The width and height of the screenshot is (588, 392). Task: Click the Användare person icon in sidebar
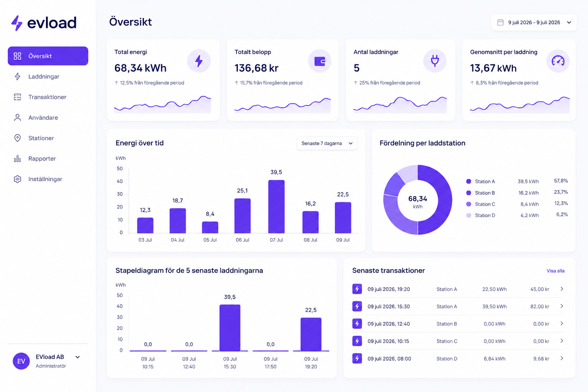[x=18, y=118]
